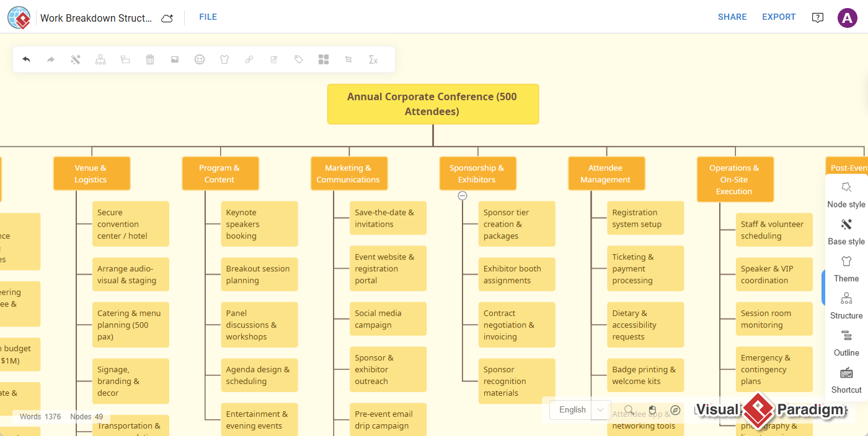Open Structure panel
Screen dimensions: 868x436
(x=846, y=306)
